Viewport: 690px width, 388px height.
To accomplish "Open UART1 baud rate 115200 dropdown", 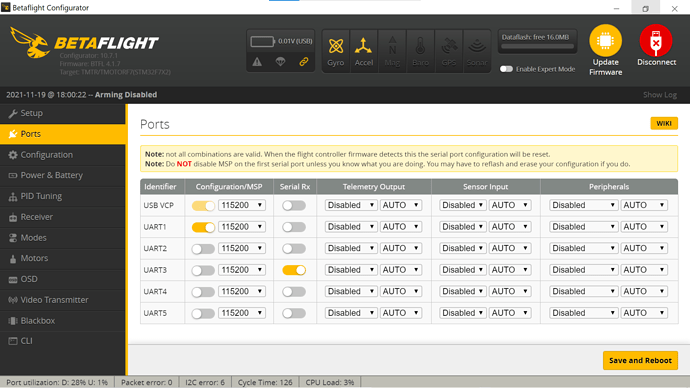I will (x=242, y=227).
